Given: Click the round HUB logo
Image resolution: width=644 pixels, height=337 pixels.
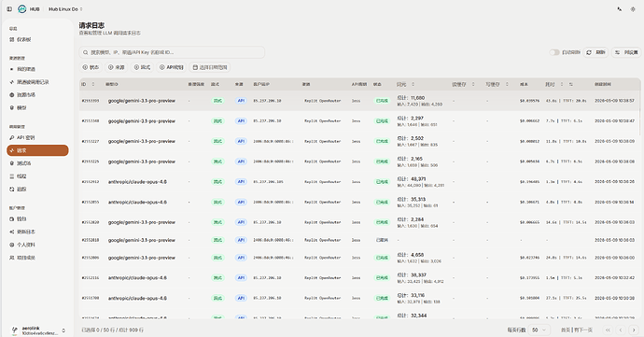Looking at the screenshot, I should pos(22,9).
